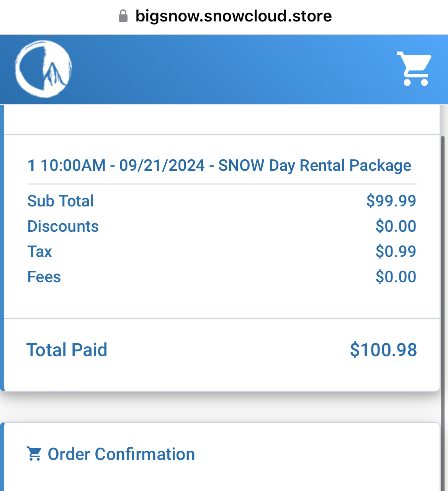Click the Discounts label
448x491 pixels.
pyautogui.click(x=63, y=226)
